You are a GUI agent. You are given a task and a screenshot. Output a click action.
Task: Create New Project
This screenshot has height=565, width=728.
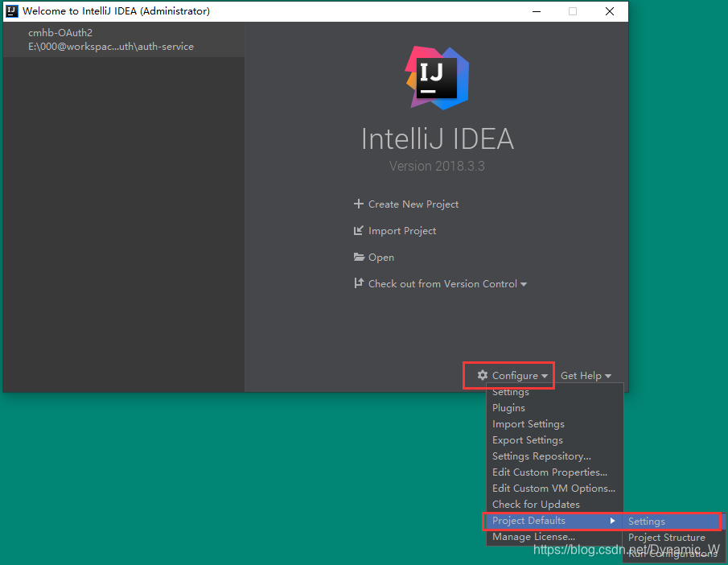pos(413,204)
